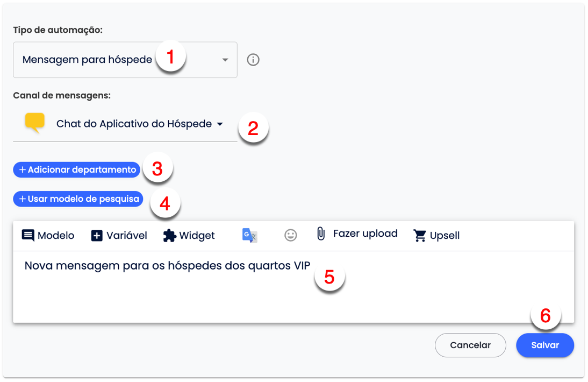The image size is (588, 382).
Task: Click the Upsell toolbar label
Action: (x=444, y=236)
